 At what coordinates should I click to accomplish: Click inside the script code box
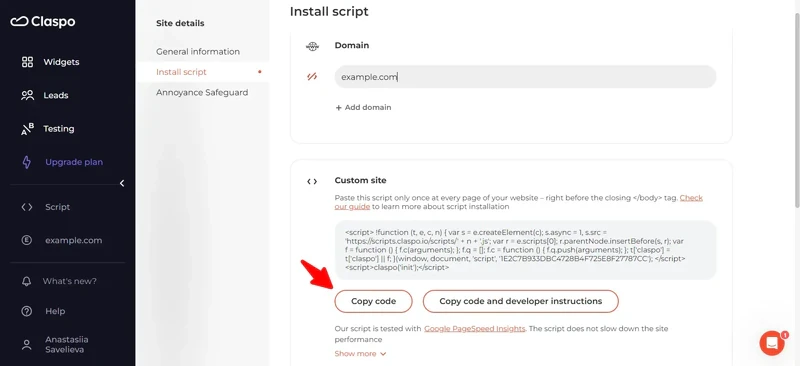click(525, 250)
